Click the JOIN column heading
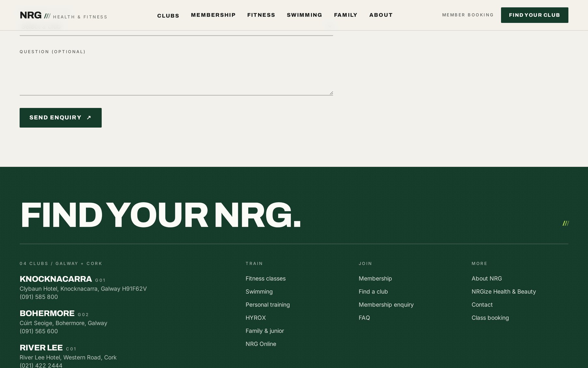This screenshot has width=588, height=368. (x=365, y=264)
